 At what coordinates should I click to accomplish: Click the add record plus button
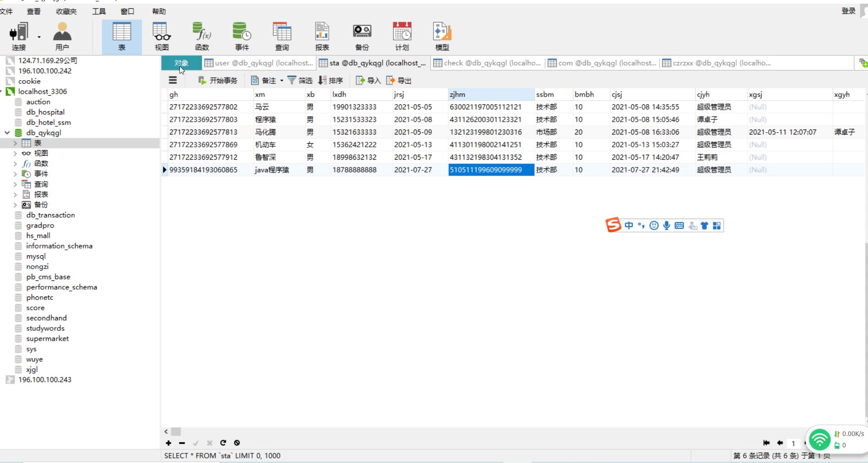click(x=168, y=443)
